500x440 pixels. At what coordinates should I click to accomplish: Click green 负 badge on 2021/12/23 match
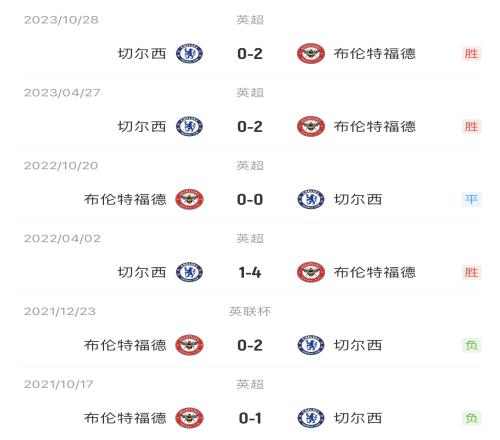coord(471,345)
